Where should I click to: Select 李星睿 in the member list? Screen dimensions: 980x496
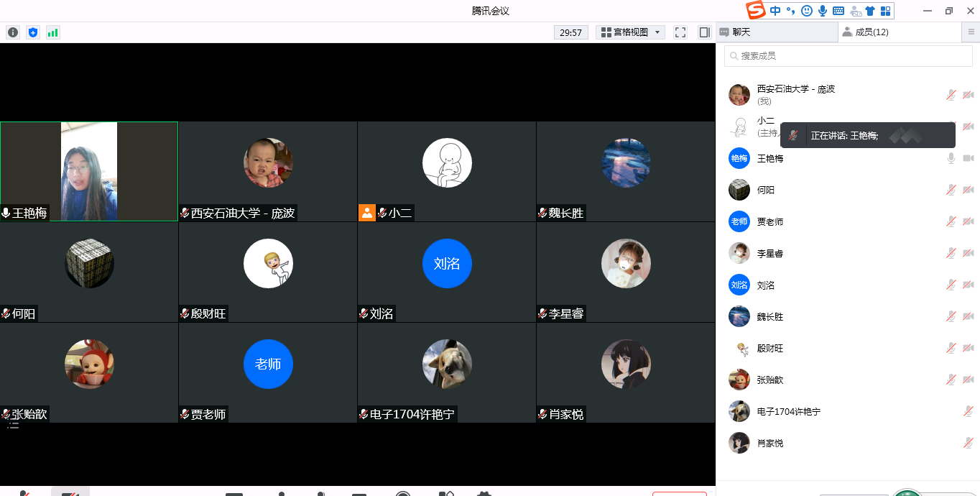click(x=769, y=253)
